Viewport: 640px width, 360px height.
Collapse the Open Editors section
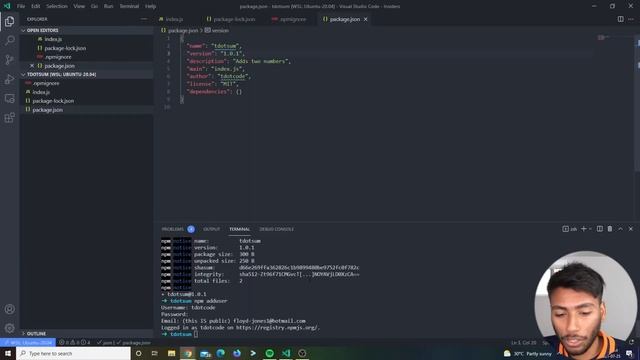[39, 30]
